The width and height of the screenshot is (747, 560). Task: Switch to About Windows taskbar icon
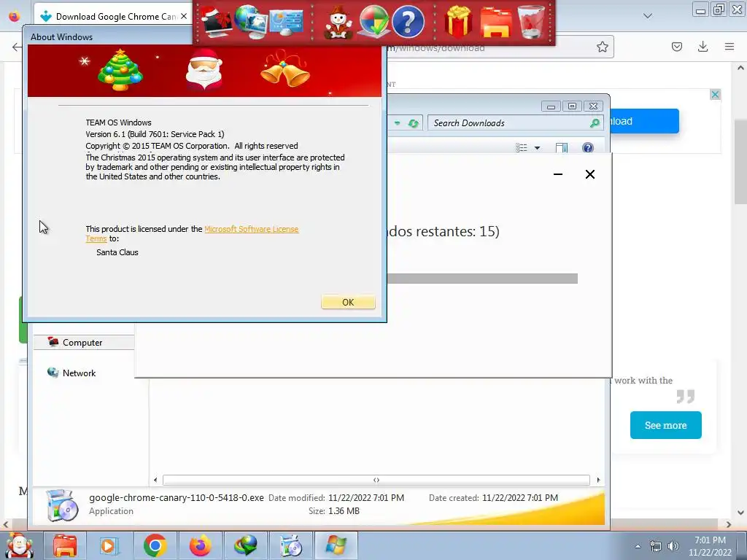336,545
